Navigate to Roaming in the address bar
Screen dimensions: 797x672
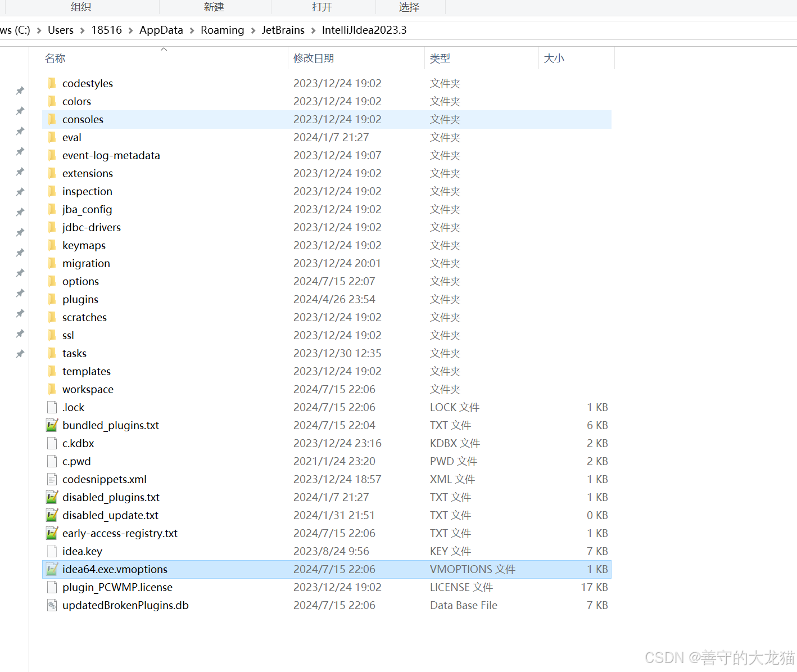point(223,30)
